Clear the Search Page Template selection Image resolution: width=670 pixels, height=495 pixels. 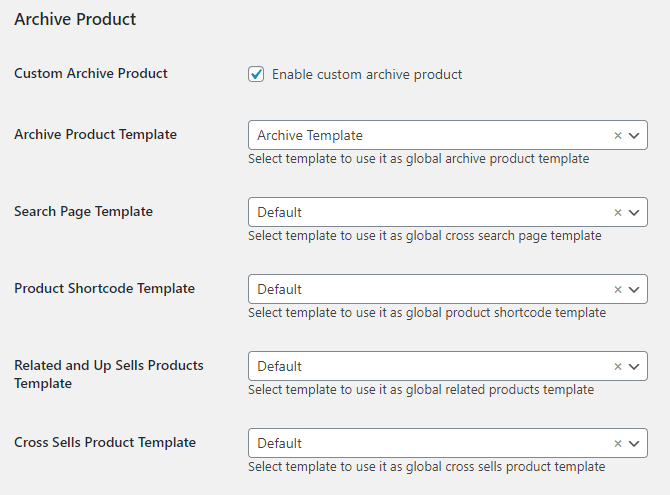[617, 212]
